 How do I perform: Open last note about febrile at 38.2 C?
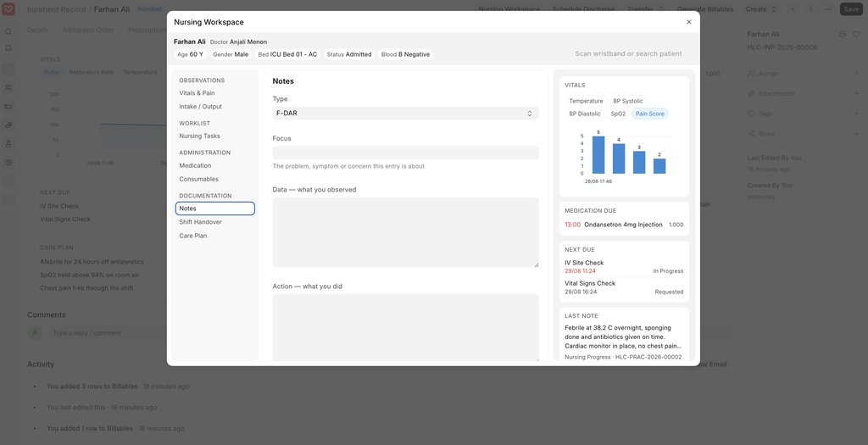click(623, 337)
